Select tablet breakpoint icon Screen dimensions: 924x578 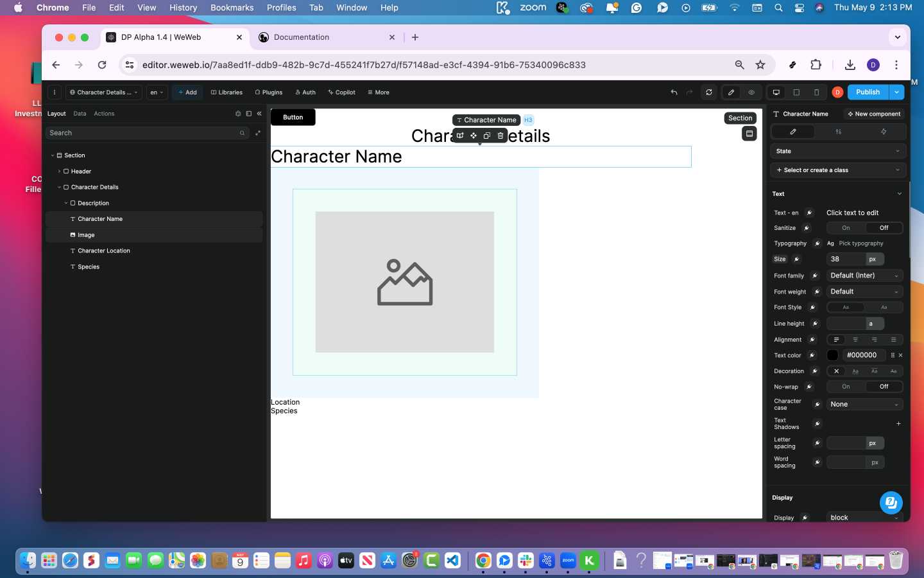point(796,92)
